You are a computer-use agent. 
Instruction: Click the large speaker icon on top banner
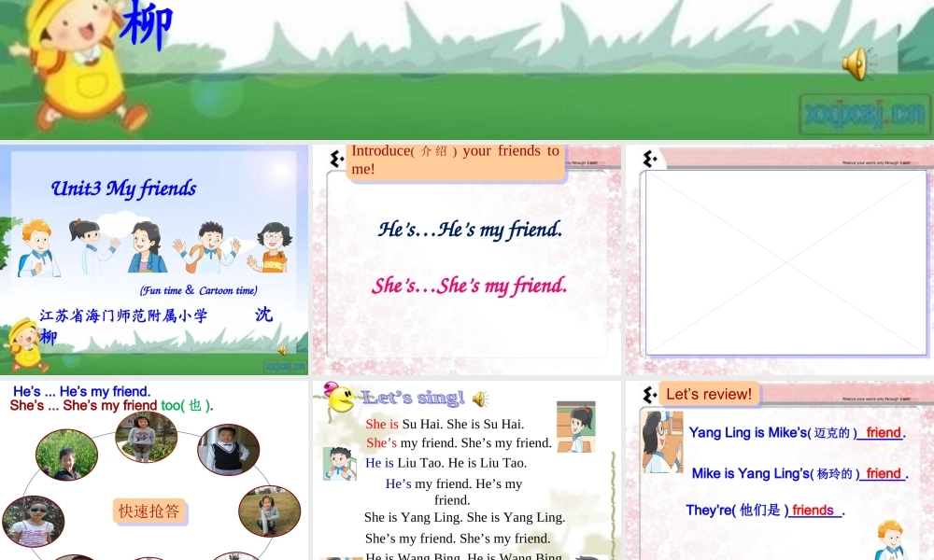[856, 63]
